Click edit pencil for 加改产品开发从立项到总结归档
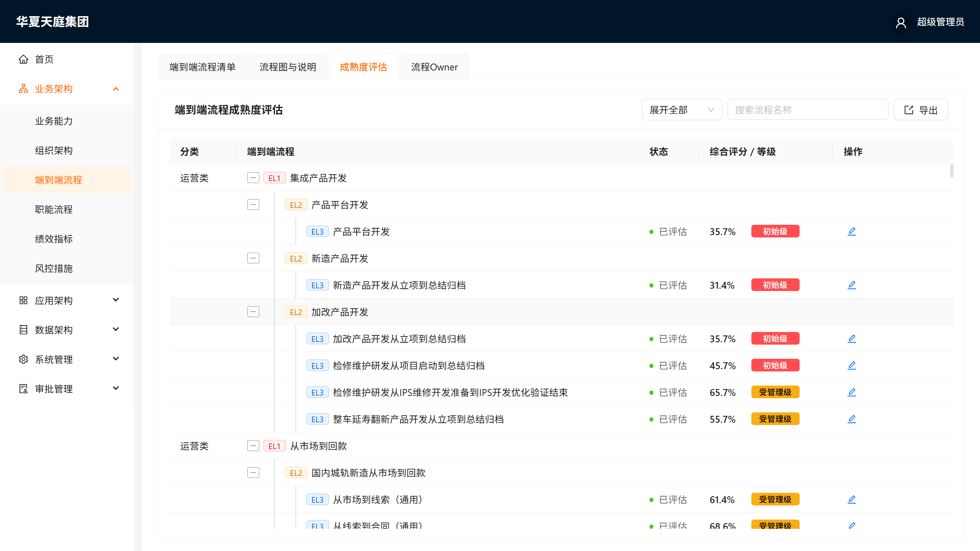The width and height of the screenshot is (980, 551). tap(852, 338)
